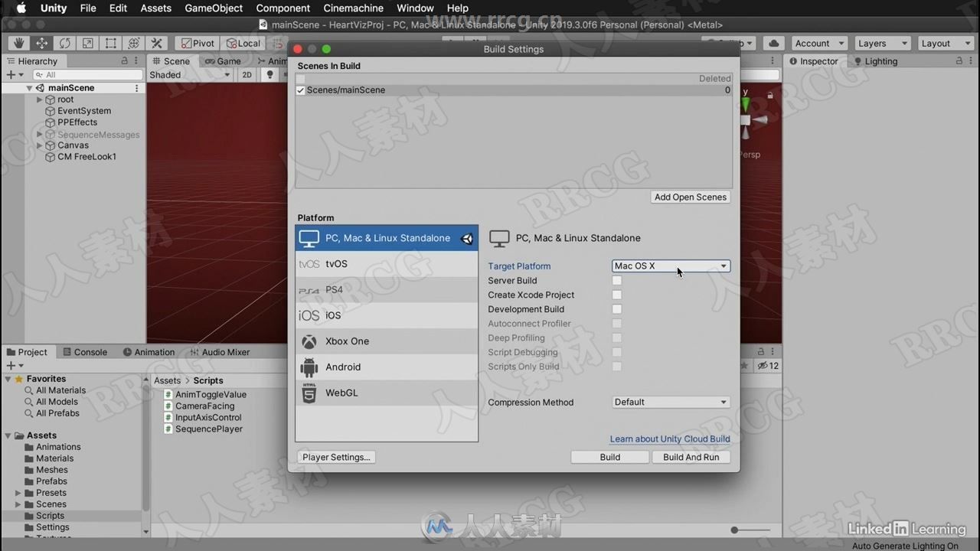Enable Create Xcode Project checkbox
This screenshot has width=980, height=551.
tap(617, 295)
